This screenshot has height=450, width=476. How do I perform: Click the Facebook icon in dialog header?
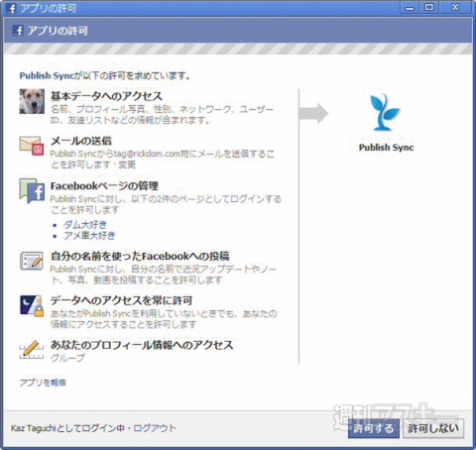point(18,31)
